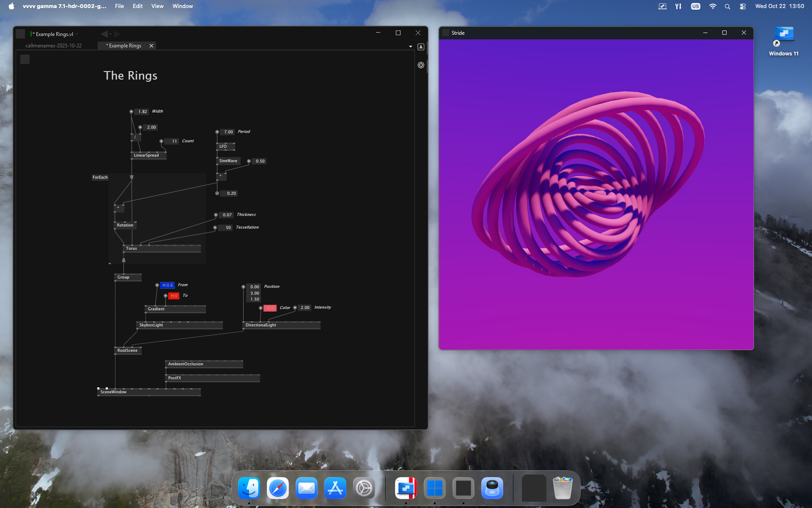Open the View menu

tap(157, 6)
